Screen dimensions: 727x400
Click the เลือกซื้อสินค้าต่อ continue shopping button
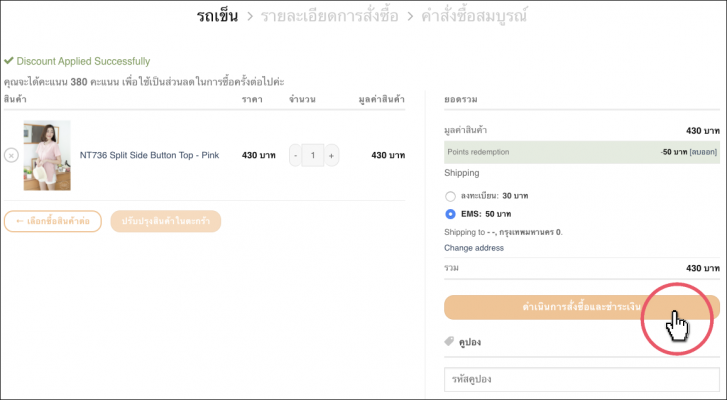pos(53,221)
